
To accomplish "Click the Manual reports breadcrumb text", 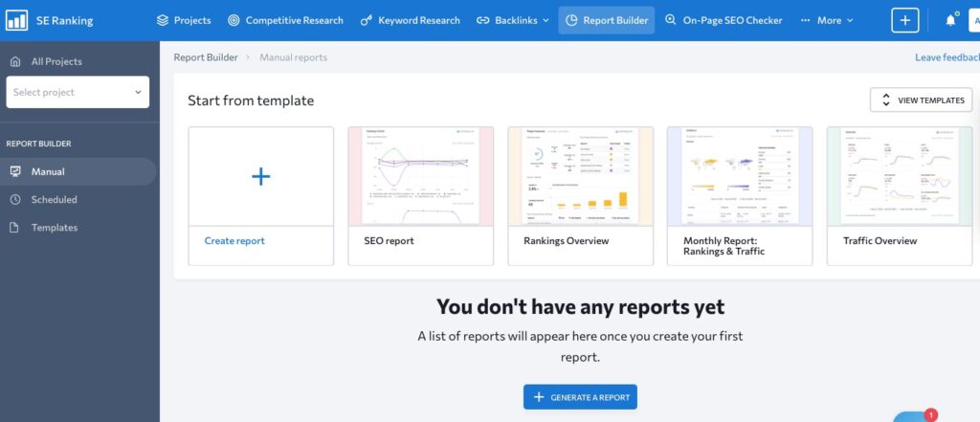I will [x=293, y=57].
